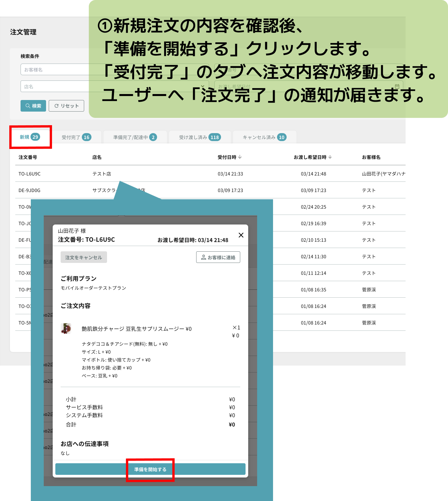Click お渡し希望日時 02/19 16:39 cell

tap(313, 224)
